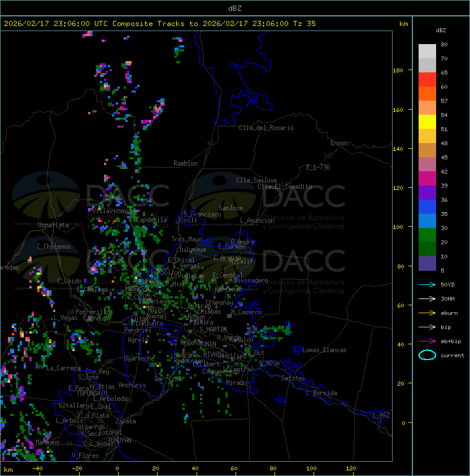
Task: Click the '180' tick on right axis
Action: click(398, 71)
